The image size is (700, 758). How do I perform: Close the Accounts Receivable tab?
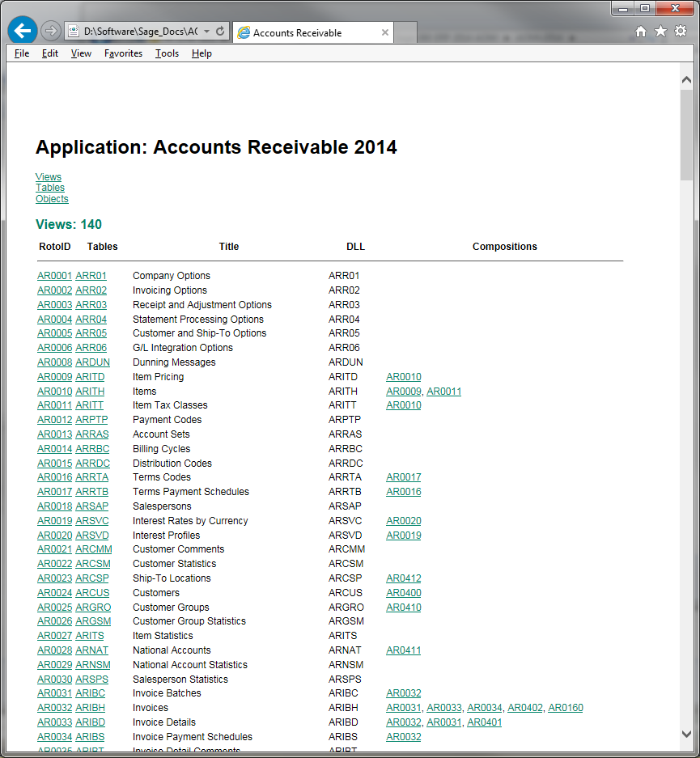385,32
